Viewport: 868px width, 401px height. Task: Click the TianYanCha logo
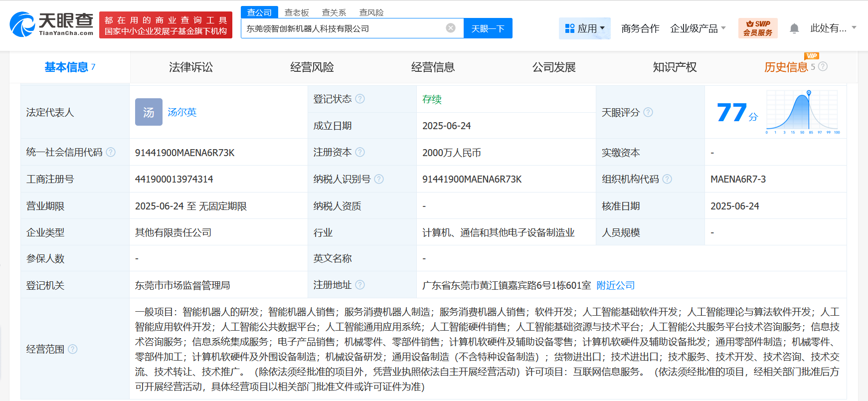point(52,24)
